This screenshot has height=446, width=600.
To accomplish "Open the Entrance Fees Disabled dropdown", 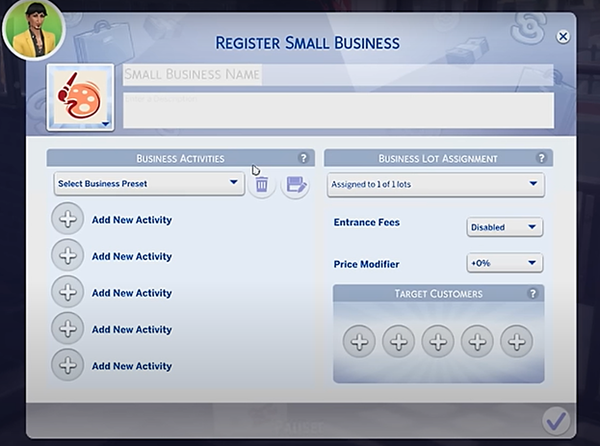I will [504, 227].
